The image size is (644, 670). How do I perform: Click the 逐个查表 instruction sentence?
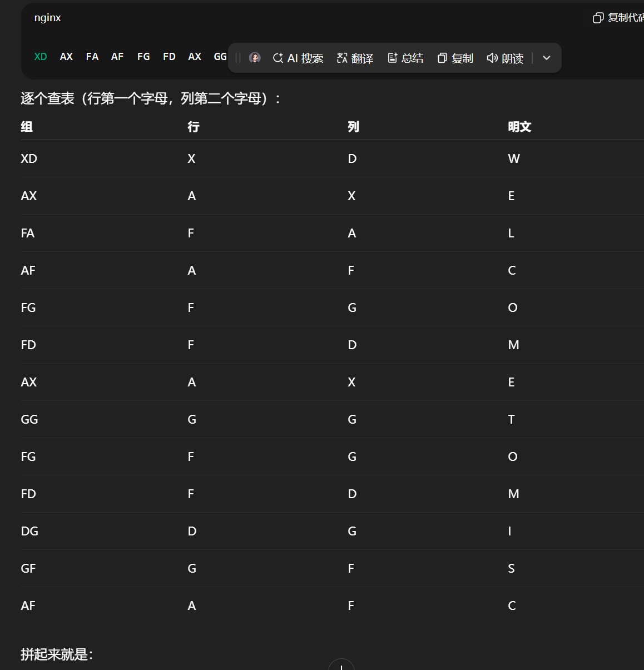coord(151,98)
